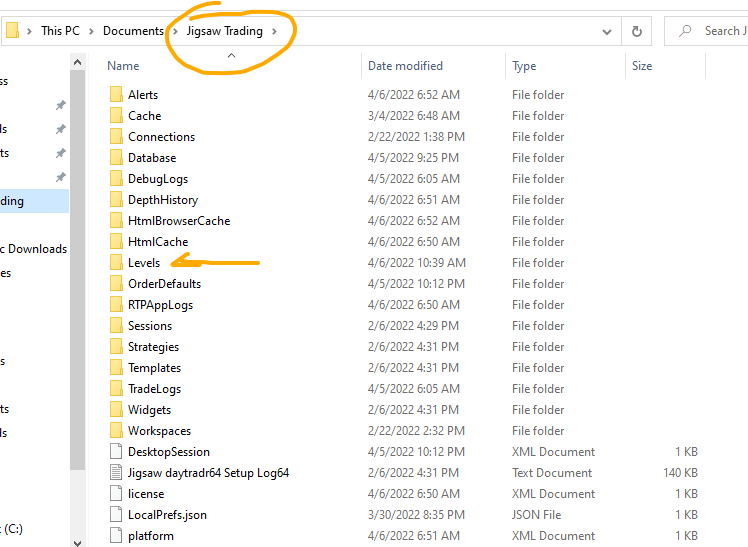748x547 pixels.
Task: Select the Templates folder icon
Action: [x=116, y=367]
